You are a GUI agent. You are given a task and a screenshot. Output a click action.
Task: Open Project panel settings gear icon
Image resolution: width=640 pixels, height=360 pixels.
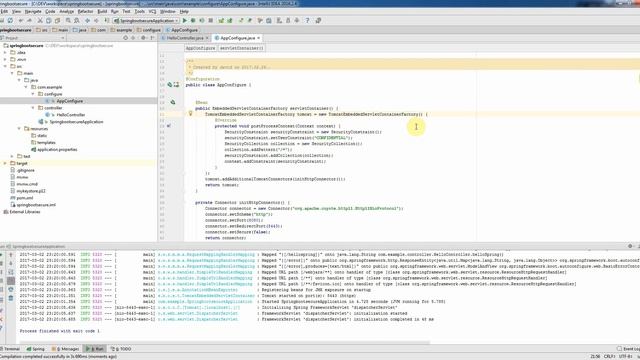143,38
